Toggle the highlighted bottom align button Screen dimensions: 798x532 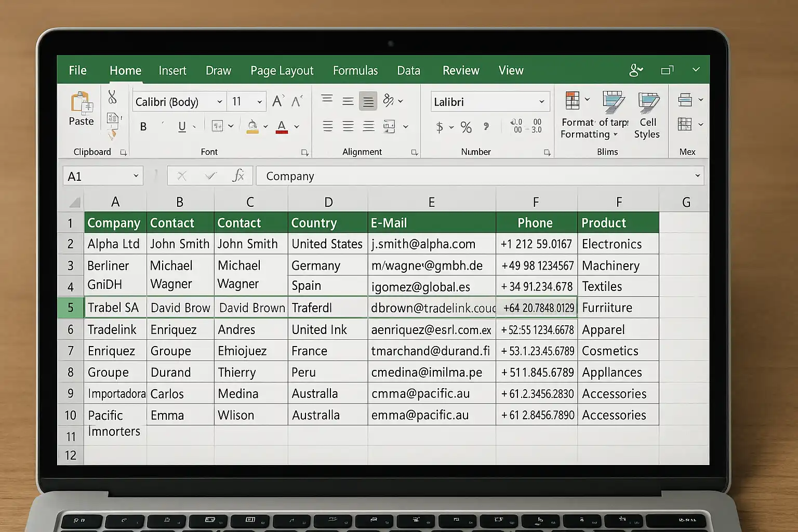click(x=368, y=101)
